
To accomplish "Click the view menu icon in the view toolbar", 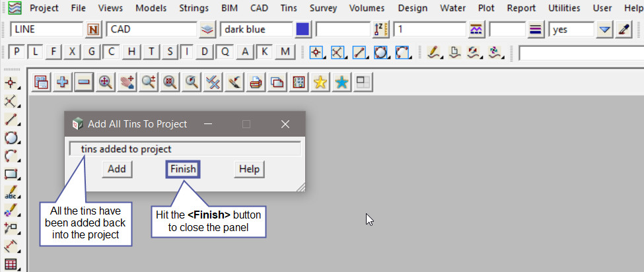I will (x=41, y=83).
